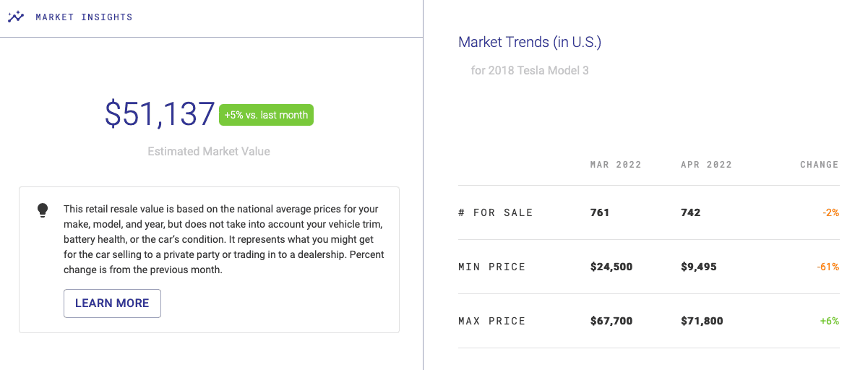Select the $71,800 max price

(x=702, y=321)
